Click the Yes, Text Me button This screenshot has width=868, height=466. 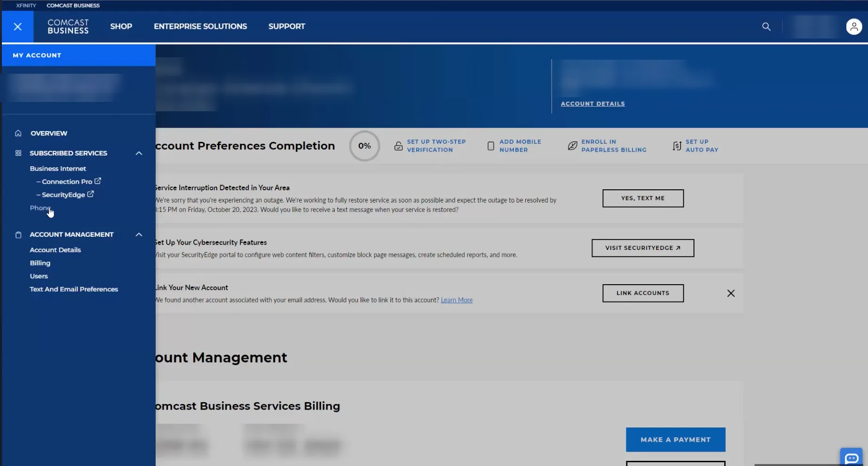tap(643, 198)
